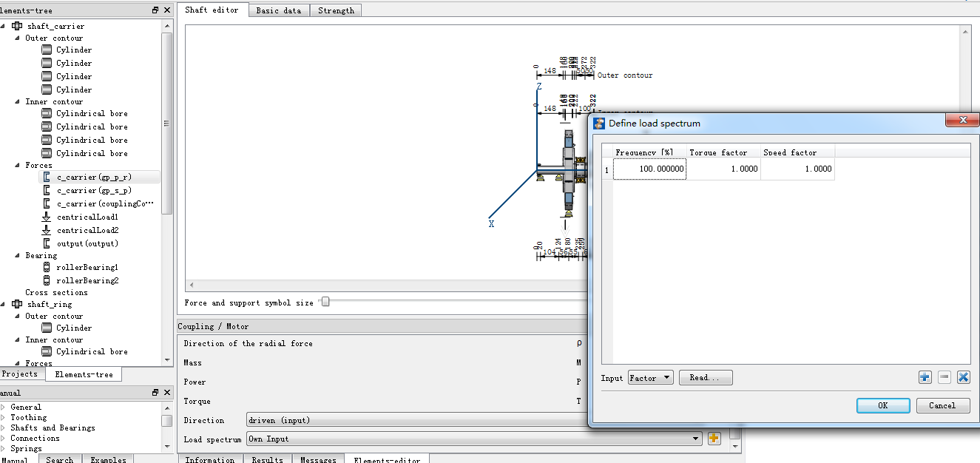Click the Define load spectrum title icon

point(599,123)
